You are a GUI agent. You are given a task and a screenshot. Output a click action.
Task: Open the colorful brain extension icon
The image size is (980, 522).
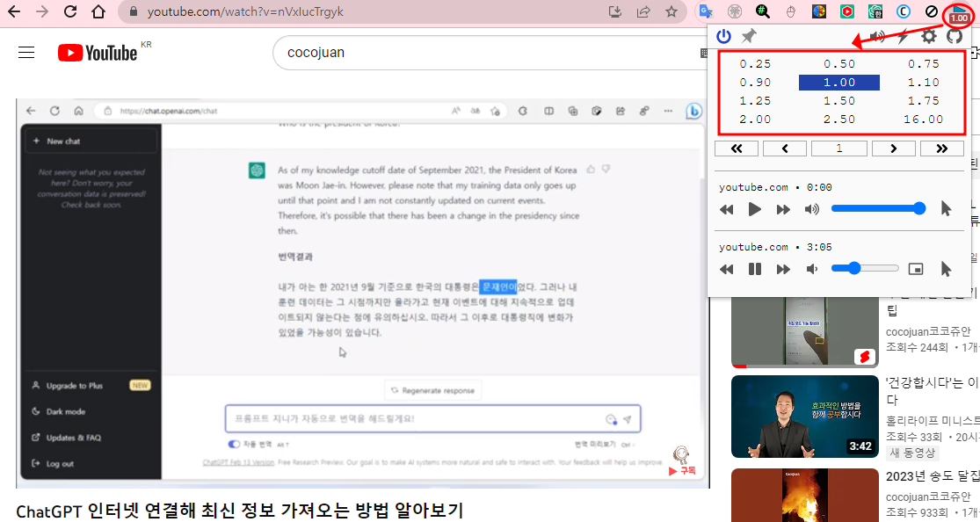pyautogui.click(x=819, y=12)
